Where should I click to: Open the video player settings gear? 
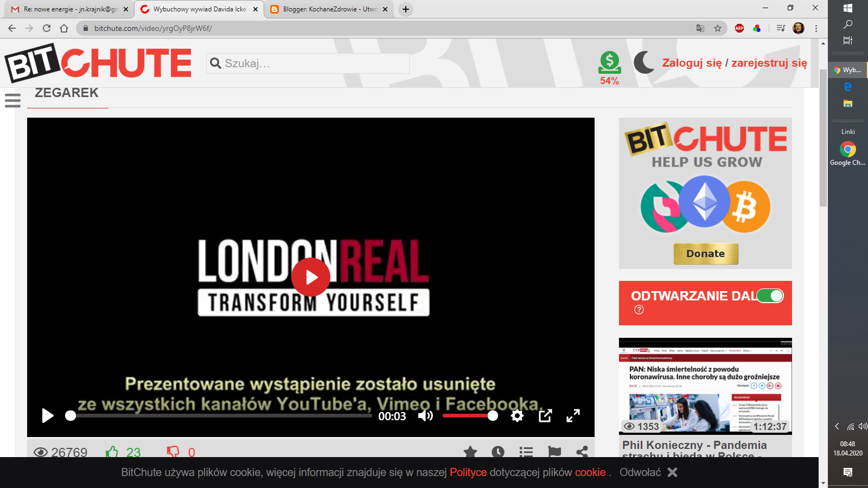tap(518, 416)
